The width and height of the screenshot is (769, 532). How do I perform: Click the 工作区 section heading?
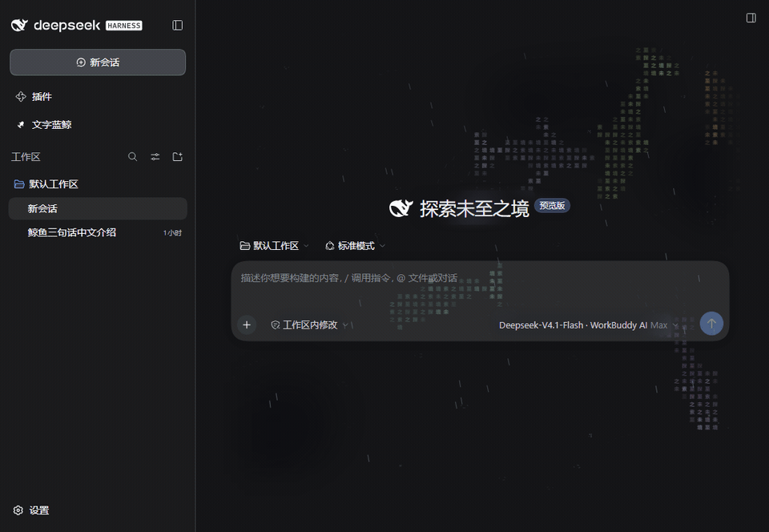(x=26, y=157)
